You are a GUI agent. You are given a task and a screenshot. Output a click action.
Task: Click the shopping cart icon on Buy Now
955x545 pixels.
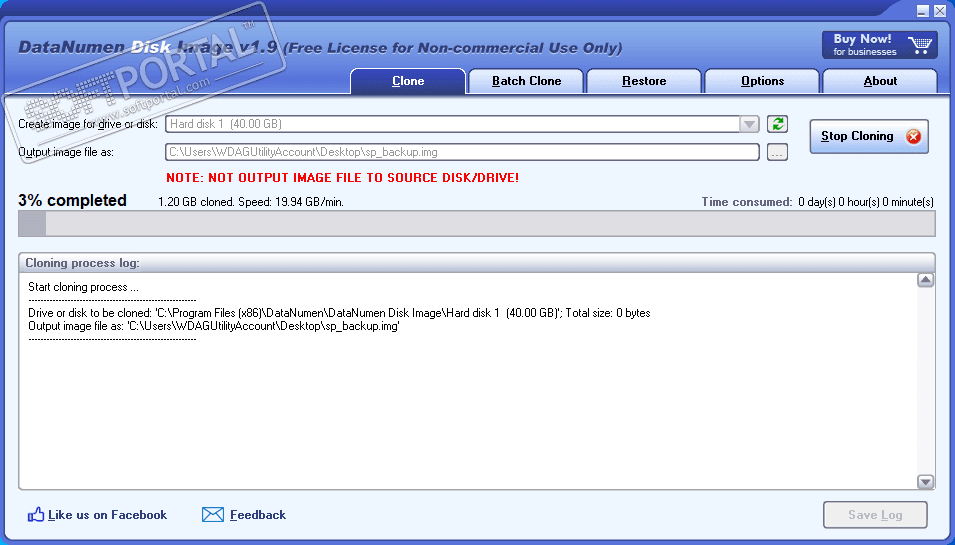[920, 46]
